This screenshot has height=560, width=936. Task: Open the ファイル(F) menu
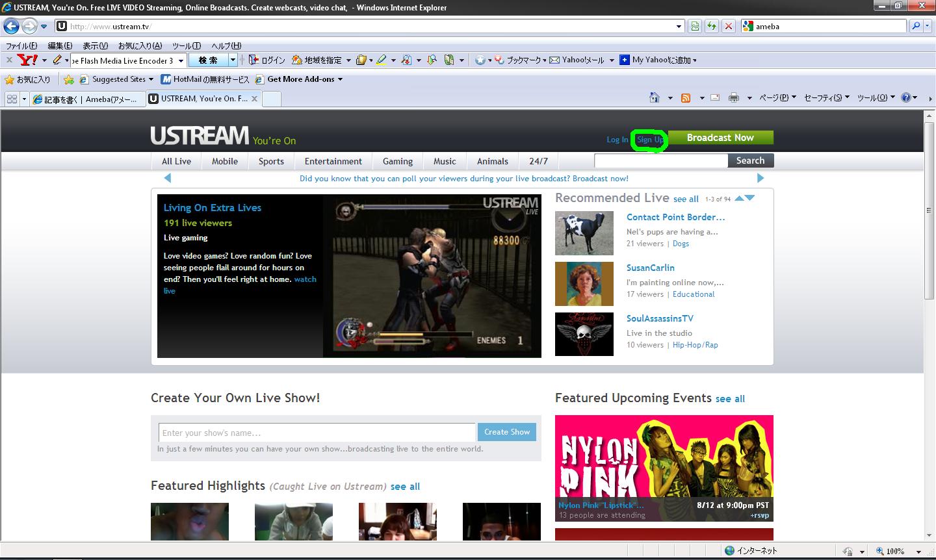21,45
